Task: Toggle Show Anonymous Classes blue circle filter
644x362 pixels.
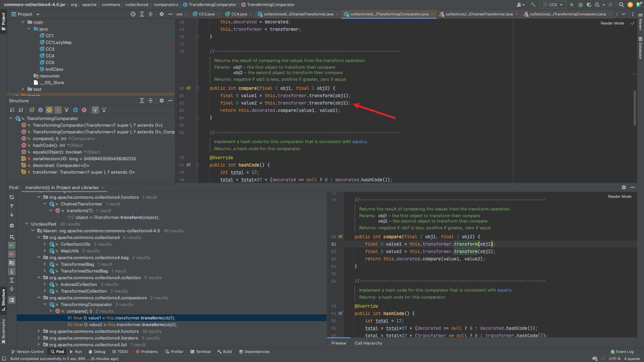Action: [x=75, y=110]
